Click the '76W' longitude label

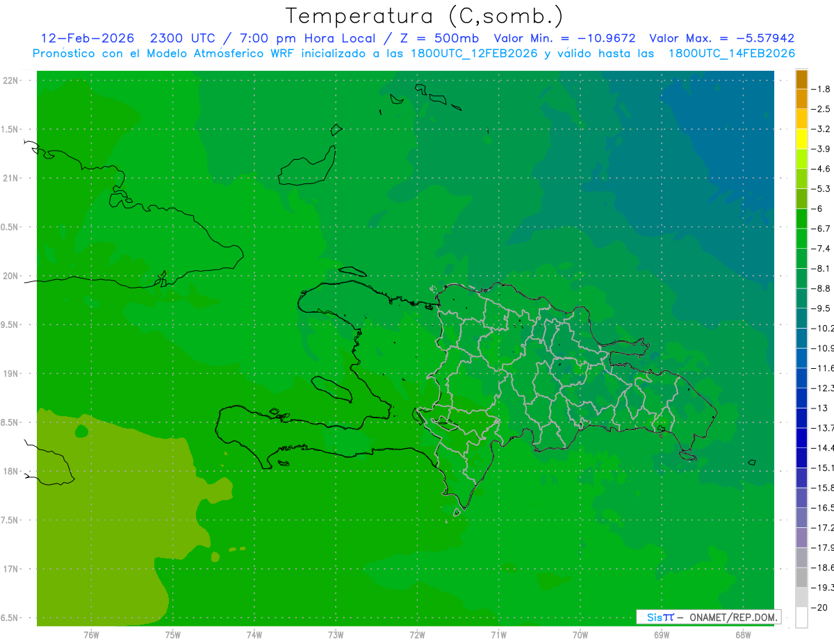click(x=91, y=635)
